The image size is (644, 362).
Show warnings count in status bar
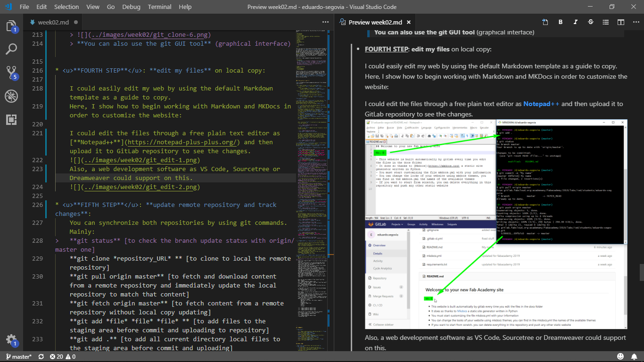[x=71, y=357]
